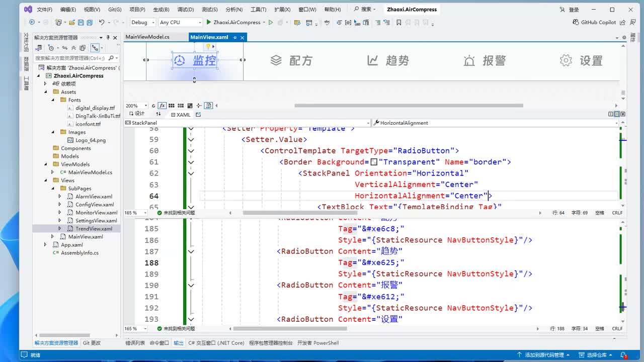Toggle snapping to snaplines crosshair icon
The height and width of the screenshot is (362, 644).
(199, 106)
